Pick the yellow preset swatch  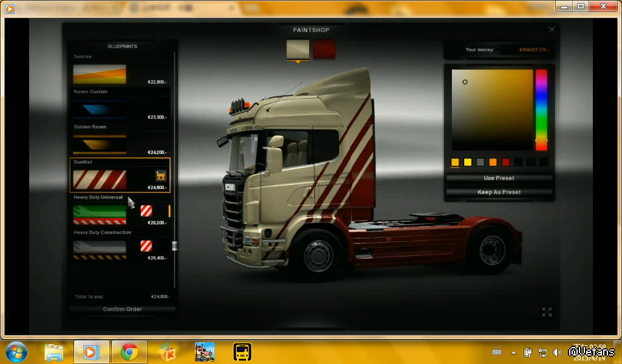point(468,162)
